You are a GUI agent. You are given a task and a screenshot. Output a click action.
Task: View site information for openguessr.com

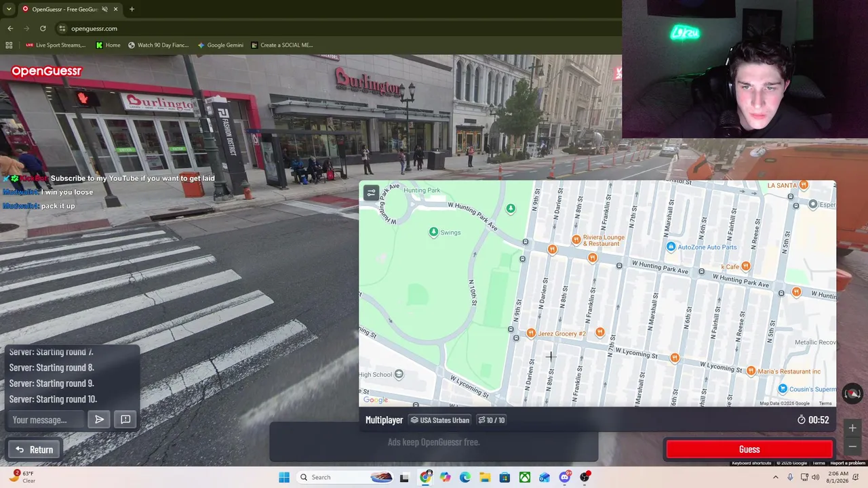pos(62,28)
